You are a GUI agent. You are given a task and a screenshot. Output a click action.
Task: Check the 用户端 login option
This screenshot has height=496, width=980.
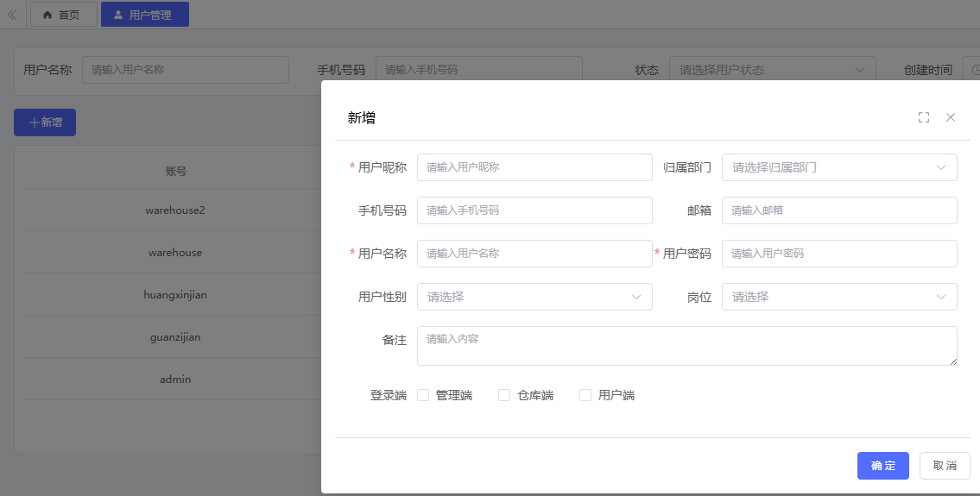(x=585, y=395)
